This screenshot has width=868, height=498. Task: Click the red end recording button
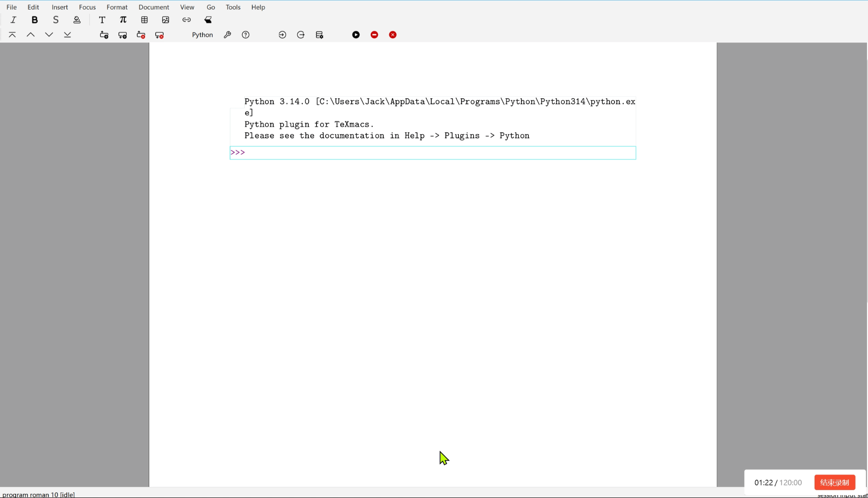[x=834, y=482]
